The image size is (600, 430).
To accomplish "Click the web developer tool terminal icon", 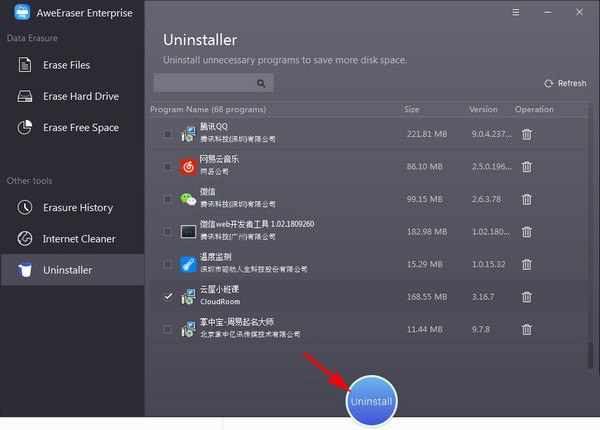I will pos(188,232).
